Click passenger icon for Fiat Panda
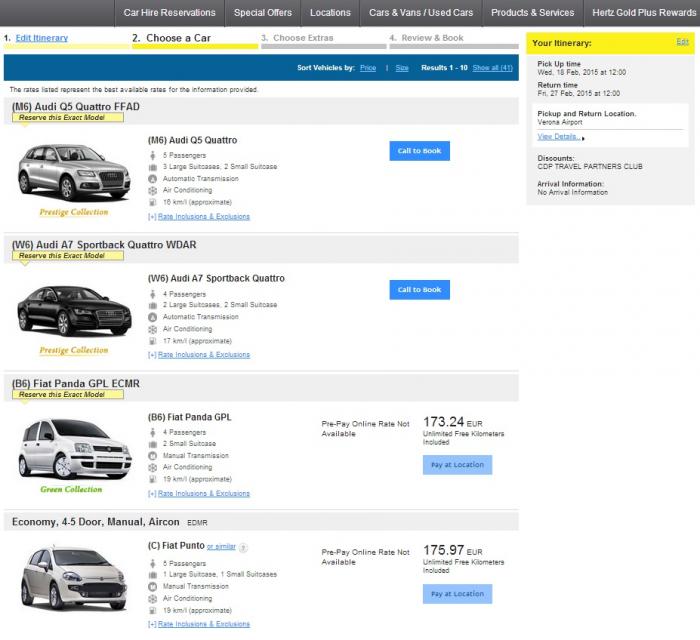This screenshot has height=640, width=700. tap(153, 432)
